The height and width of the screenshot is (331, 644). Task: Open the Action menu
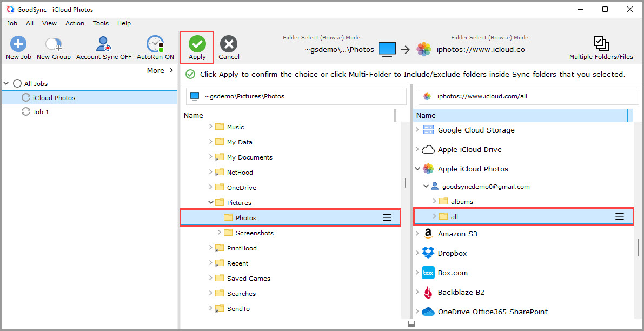[x=75, y=23]
